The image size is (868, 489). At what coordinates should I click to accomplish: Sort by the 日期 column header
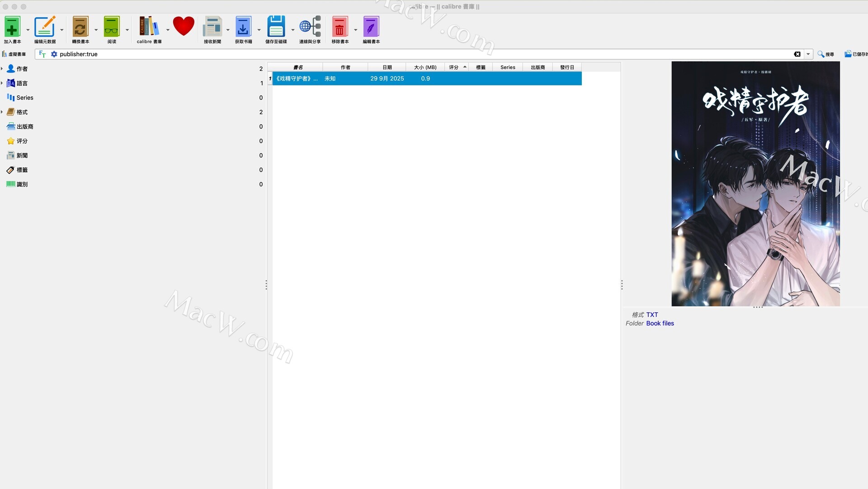pyautogui.click(x=387, y=67)
